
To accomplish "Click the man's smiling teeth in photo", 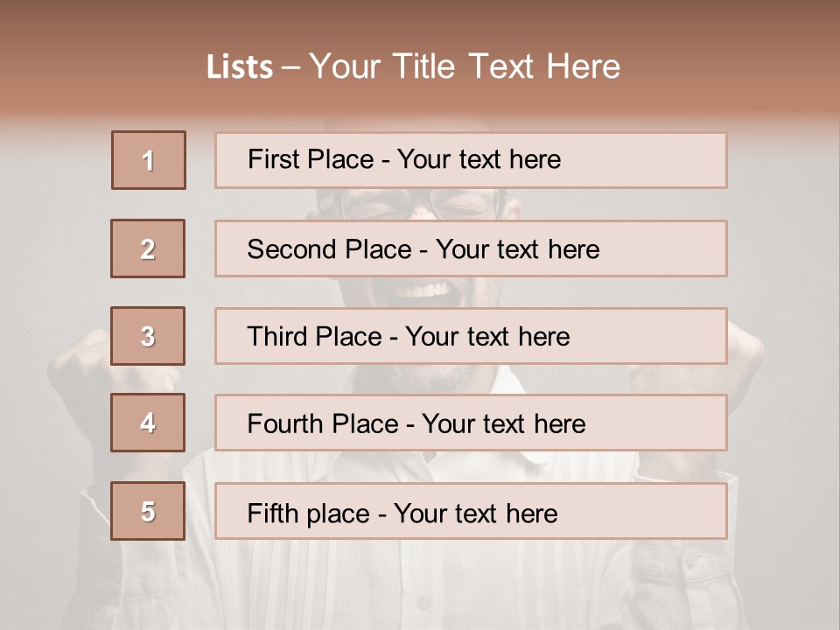I will coord(421,290).
